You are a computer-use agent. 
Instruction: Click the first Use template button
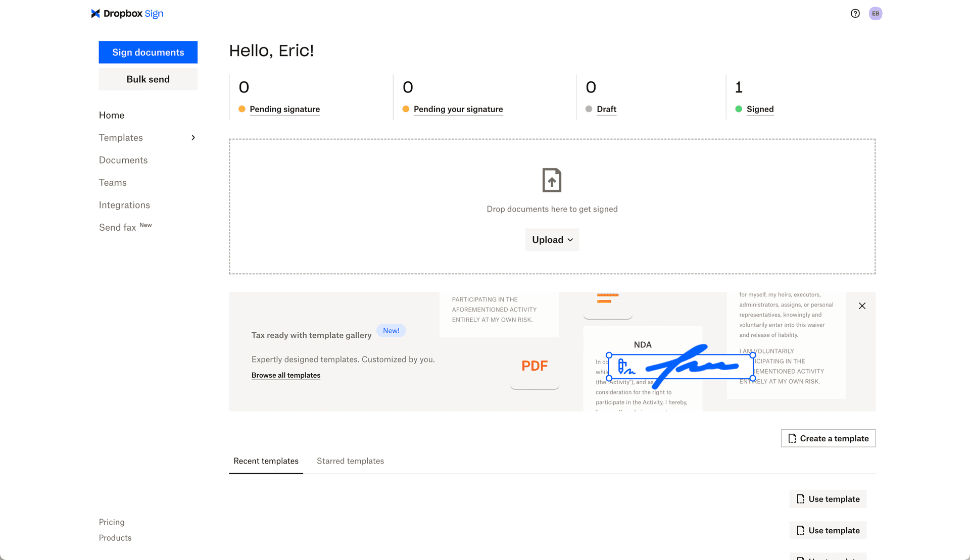[x=828, y=499]
